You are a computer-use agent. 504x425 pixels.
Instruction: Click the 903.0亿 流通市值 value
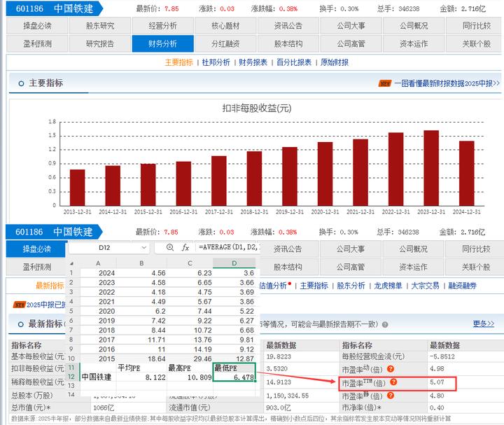click(279, 407)
